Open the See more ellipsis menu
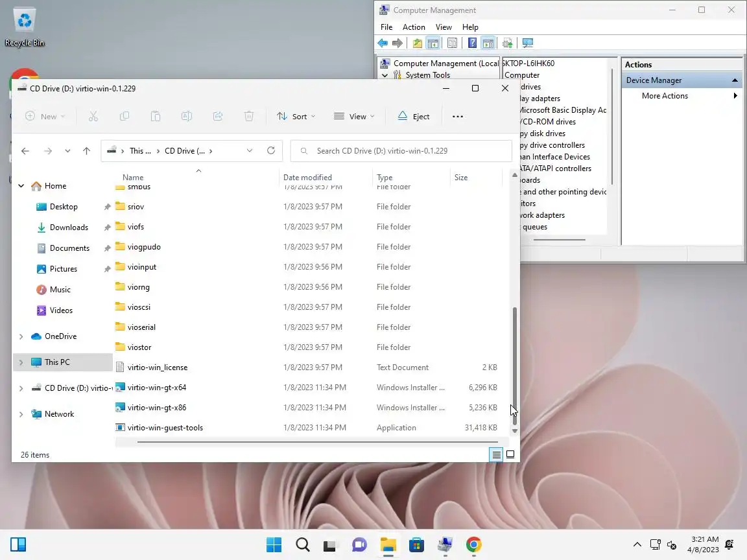The image size is (747, 560). (457, 116)
